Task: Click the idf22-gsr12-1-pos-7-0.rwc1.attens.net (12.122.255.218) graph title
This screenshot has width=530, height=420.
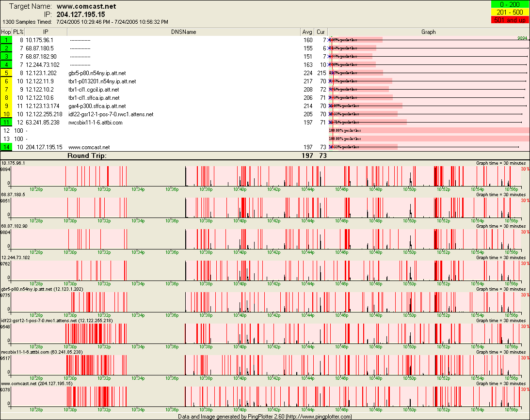Action: tap(57, 321)
